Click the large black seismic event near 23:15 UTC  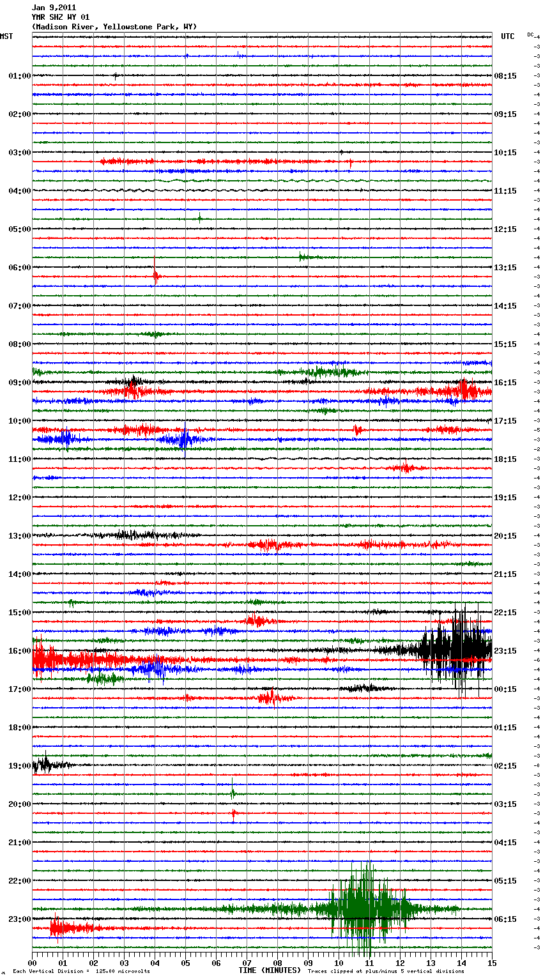click(455, 650)
